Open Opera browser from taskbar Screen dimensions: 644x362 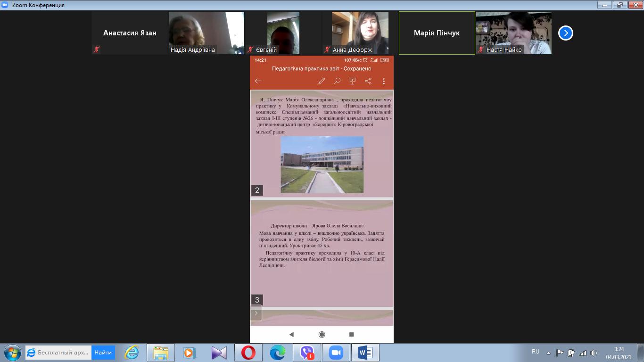248,353
